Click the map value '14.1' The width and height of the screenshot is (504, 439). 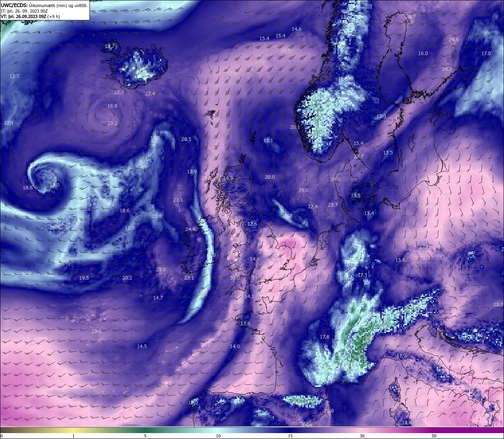pyautogui.click(x=249, y=296)
